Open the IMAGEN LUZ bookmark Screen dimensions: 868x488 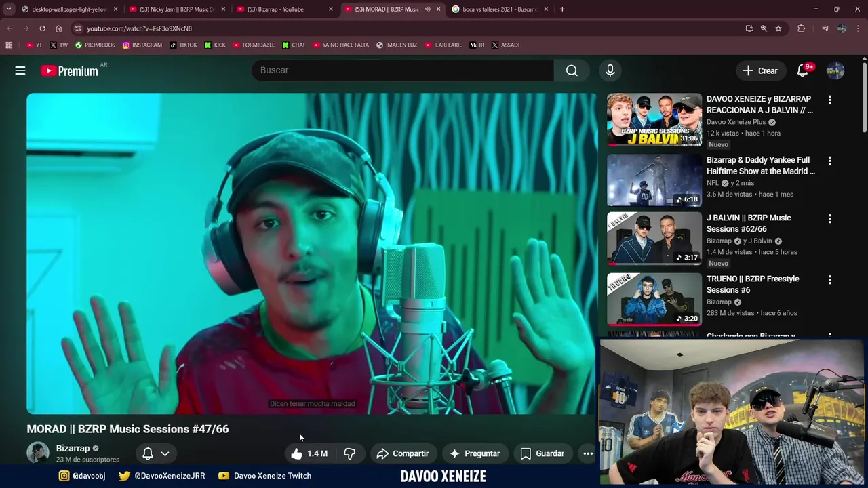point(397,45)
